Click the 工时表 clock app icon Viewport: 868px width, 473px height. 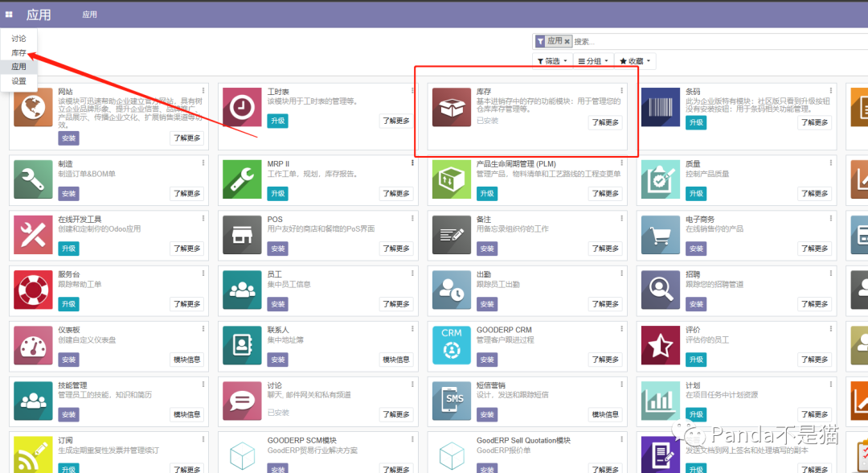[x=242, y=107]
